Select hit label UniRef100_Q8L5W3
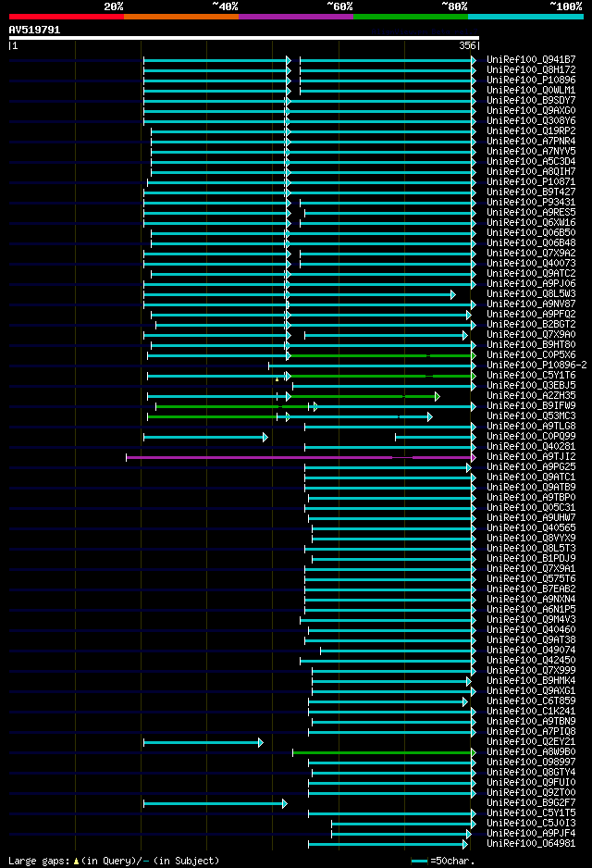The width and height of the screenshot is (592, 868). click(x=531, y=293)
